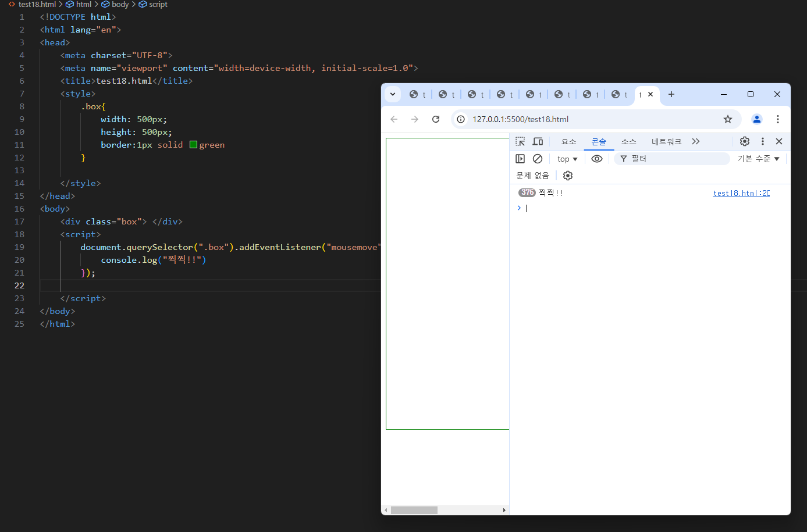Open the body breadcrumb in VS Code
807x532 pixels.
click(x=115, y=4)
